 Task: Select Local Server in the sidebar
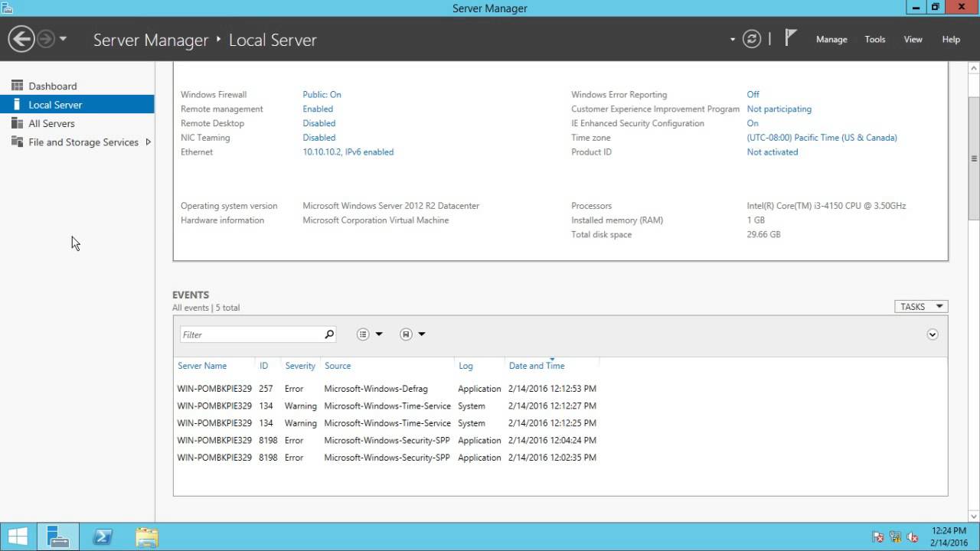[x=77, y=105]
